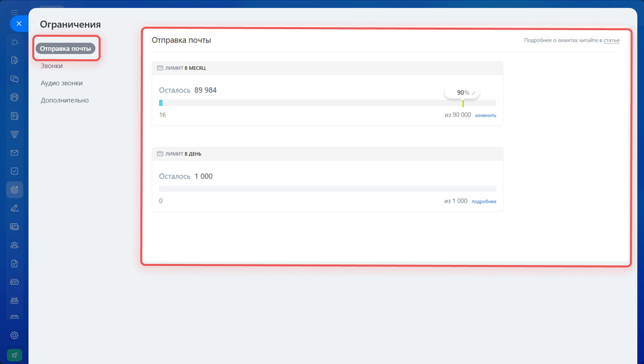Click the Отправка почты section heading
Viewport: 644px width, 364px height.
tap(181, 40)
